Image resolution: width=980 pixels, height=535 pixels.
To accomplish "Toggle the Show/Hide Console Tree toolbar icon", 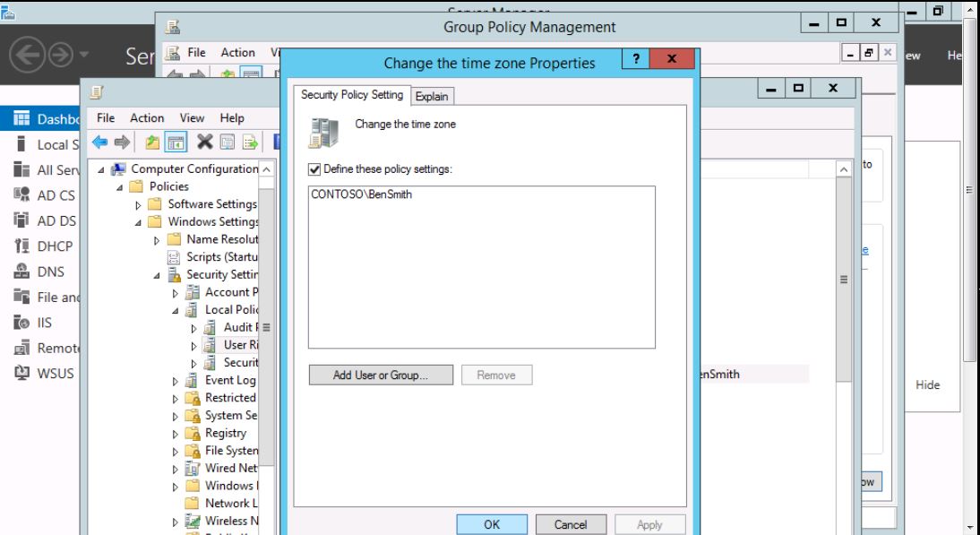I will click(x=177, y=142).
